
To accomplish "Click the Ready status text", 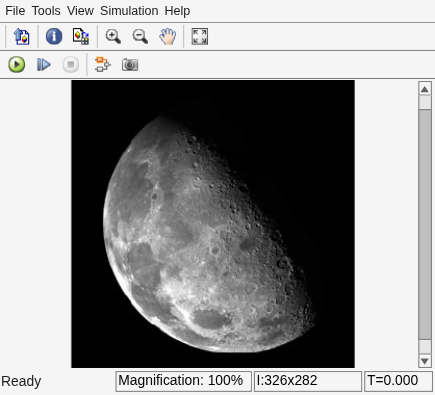I will click(21, 381).
